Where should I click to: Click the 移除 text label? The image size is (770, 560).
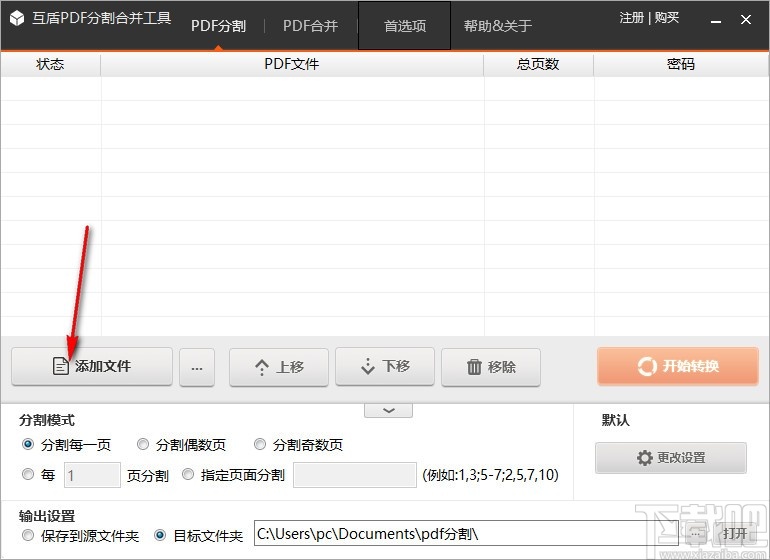pos(502,367)
